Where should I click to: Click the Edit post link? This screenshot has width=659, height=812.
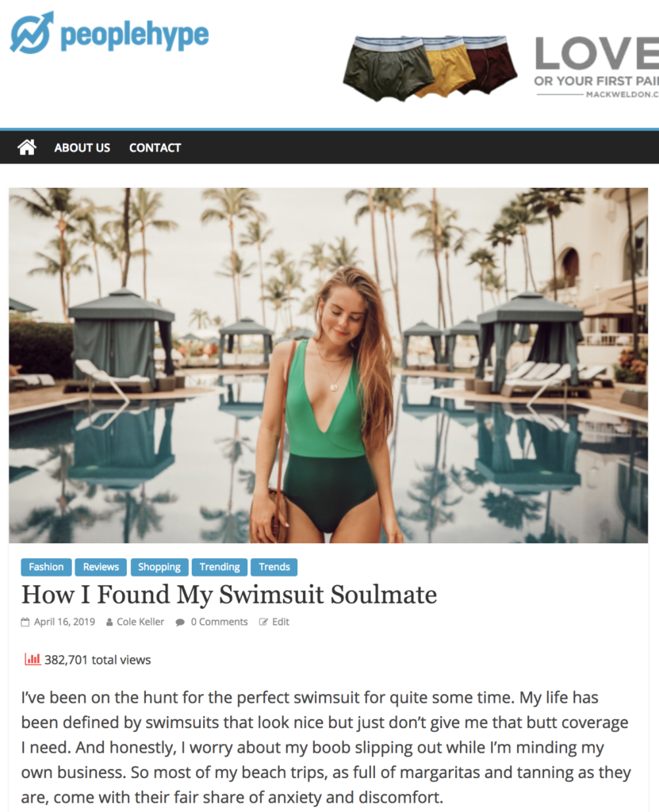[281, 622]
